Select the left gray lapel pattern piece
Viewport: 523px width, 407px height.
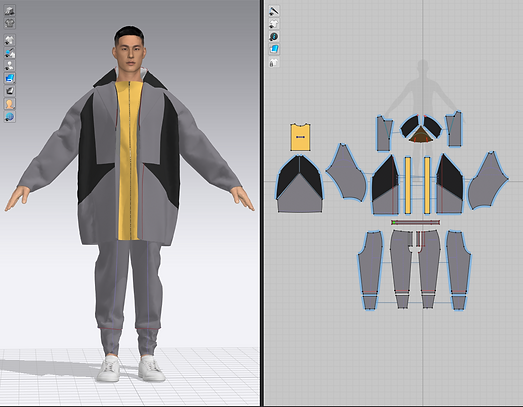[x=384, y=133]
